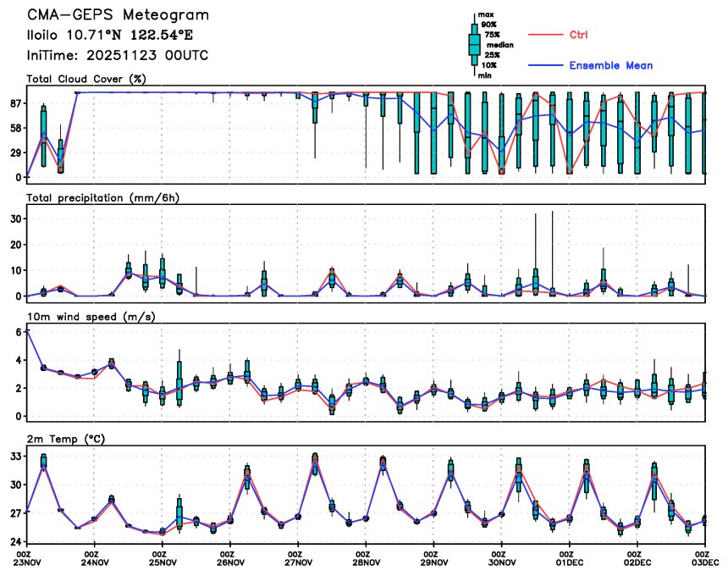Viewport: 728px width, 576px height.
Task: Click the box-plot legend icon
Action: click(474, 44)
